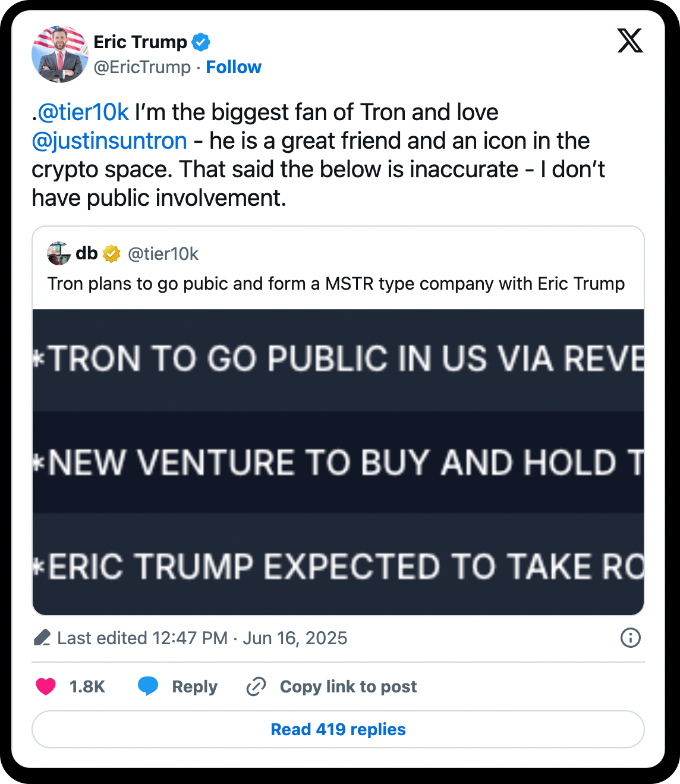
Task: Follow the @EricTrump account
Action: coord(234,67)
